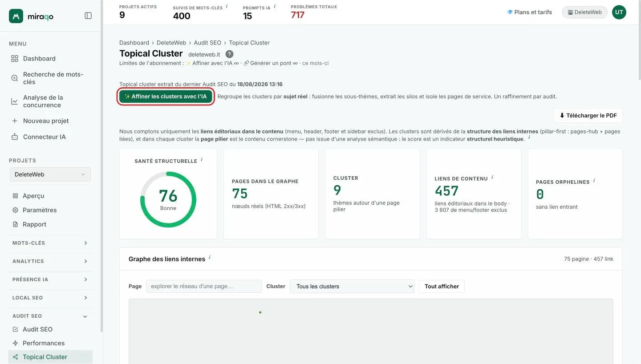Click the Paramètres gear icon

pyautogui.click(x=16, y=210)
